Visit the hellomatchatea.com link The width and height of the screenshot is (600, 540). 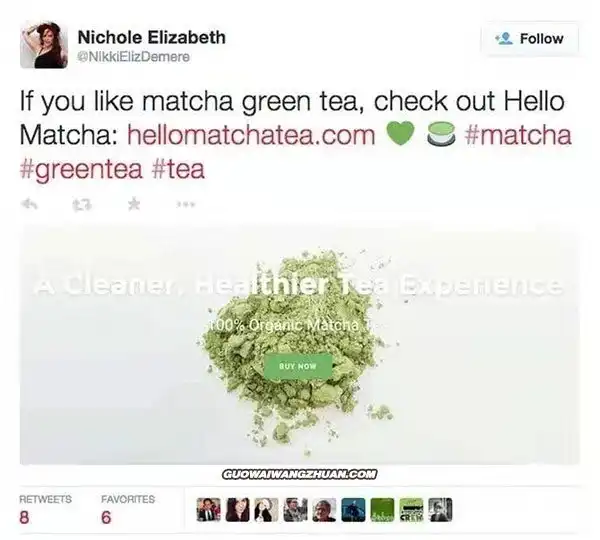251,135
